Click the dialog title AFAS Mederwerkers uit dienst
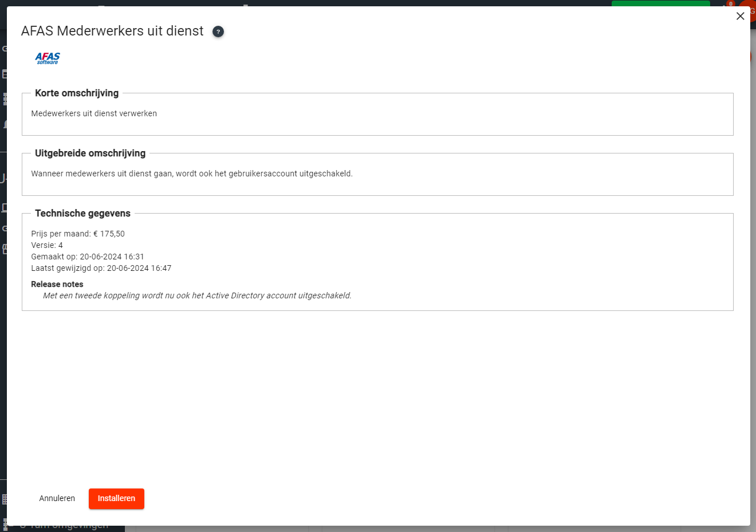The image size is (756, 532). pyautogui.click(x=112, y=31)
